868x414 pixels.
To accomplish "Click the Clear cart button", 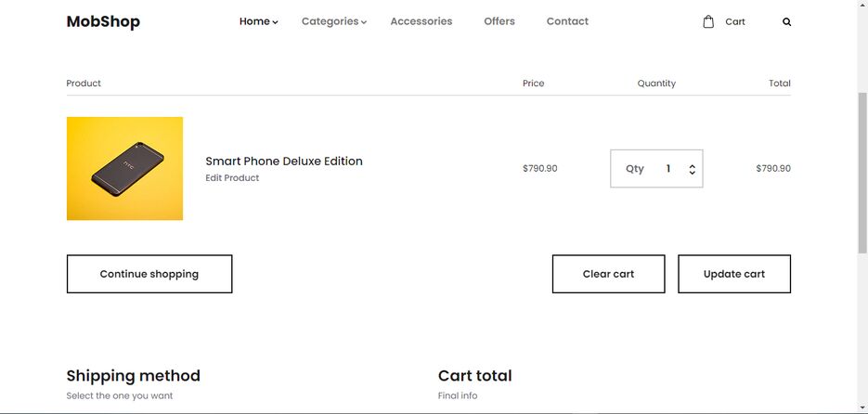I will click(x=608, y=274).
